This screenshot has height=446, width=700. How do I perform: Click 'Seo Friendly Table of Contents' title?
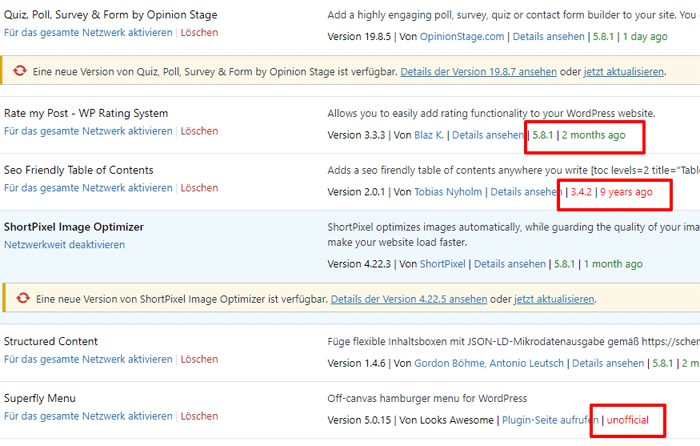[79, 170]
